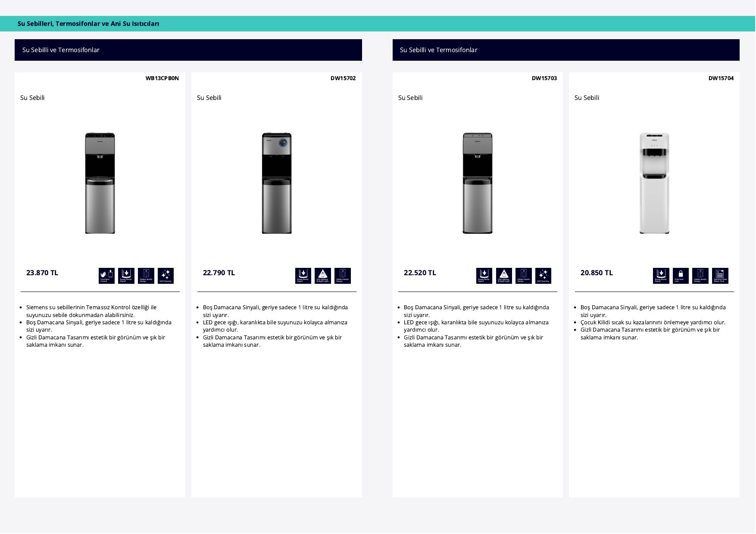Click the Gizli Damacana Tasarımı bullet for WB13CPB0N
The image size is (756, 534).
pyautogui.click(x=96, y=342)
